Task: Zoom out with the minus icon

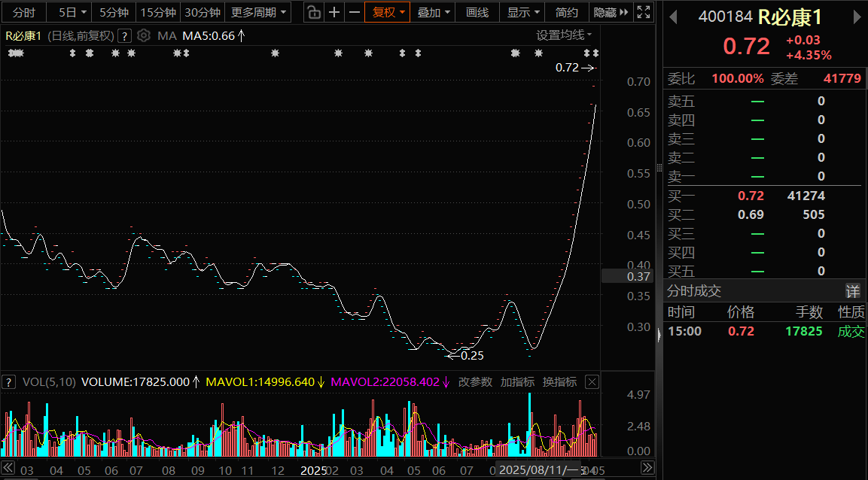Action: [355, 12]
